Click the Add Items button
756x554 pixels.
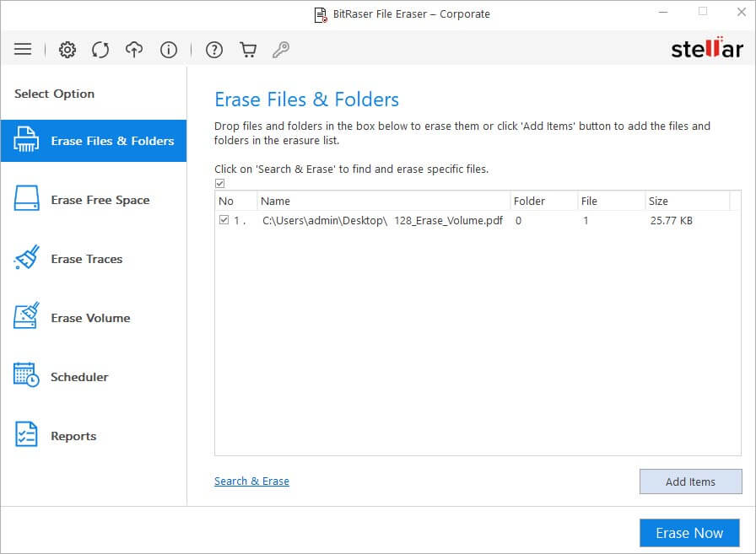pyautogui.click(x=690, y=481)
